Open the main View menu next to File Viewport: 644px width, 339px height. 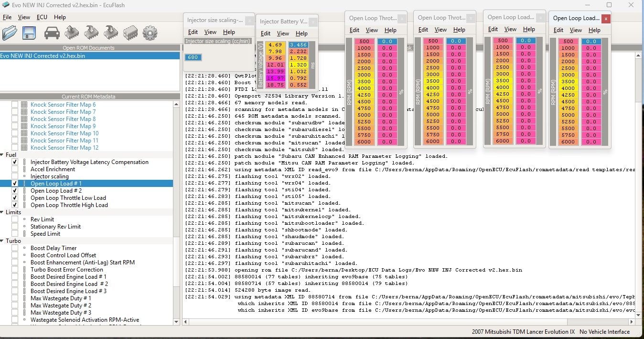tap(24, 17)
